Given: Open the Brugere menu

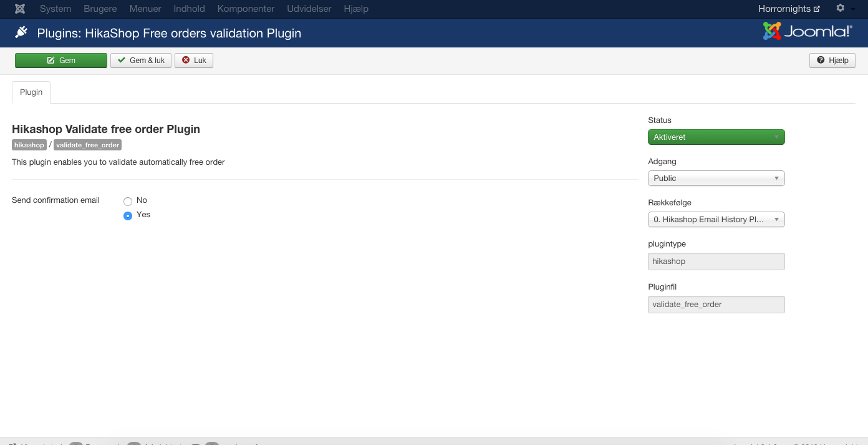Looking at the screenshot, I should pyautogui.click(x=100, y=9).
